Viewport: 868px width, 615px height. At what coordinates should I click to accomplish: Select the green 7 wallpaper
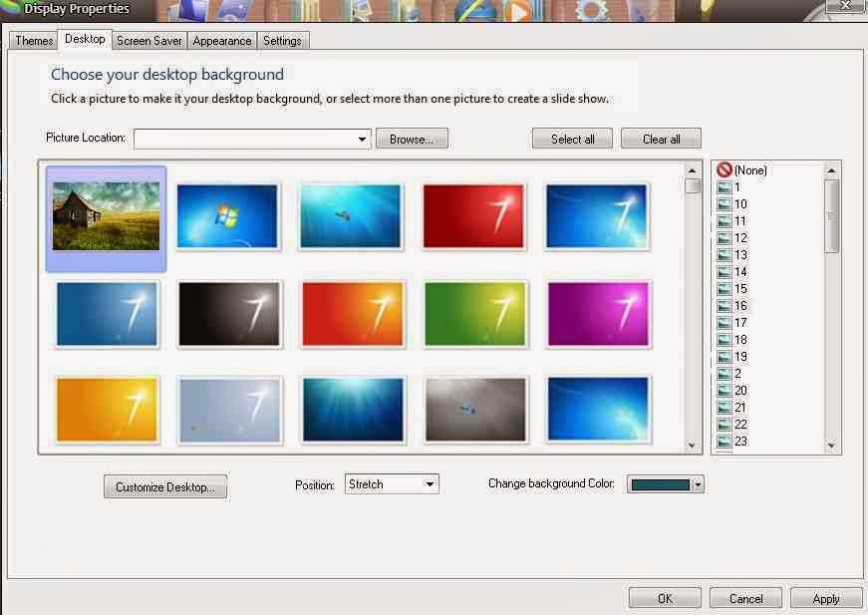click(x=475, y=314)
